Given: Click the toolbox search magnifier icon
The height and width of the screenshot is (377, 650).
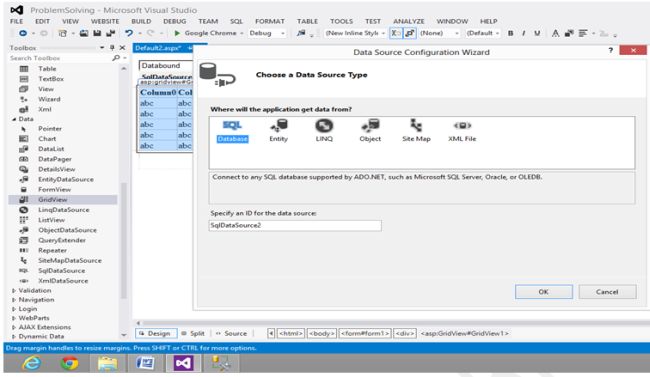Looking at the screenshot, I should click(x=116, y=58).
